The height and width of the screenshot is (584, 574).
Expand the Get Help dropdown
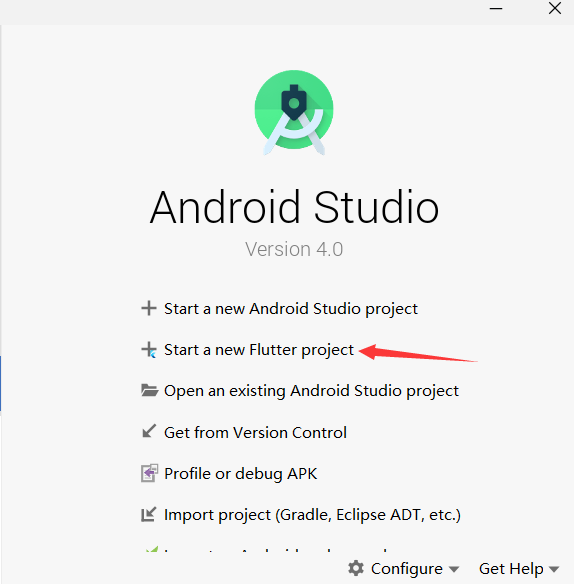pyautogui.click(x=519, y=568)
